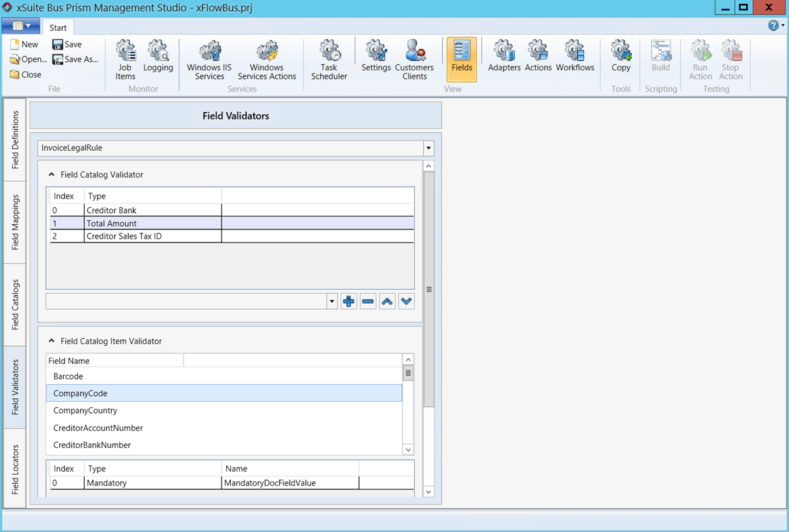
Task: Click the Save As button
Action: point(74,59)
